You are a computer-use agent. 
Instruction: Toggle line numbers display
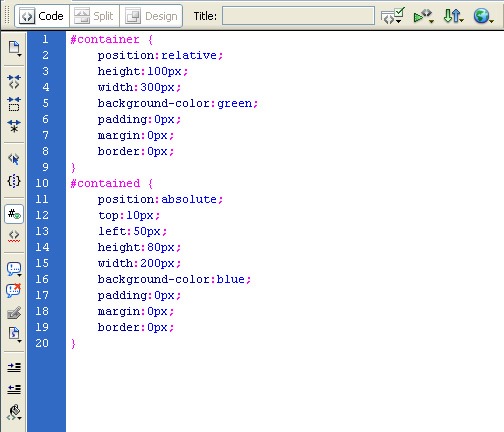point(14,214)
